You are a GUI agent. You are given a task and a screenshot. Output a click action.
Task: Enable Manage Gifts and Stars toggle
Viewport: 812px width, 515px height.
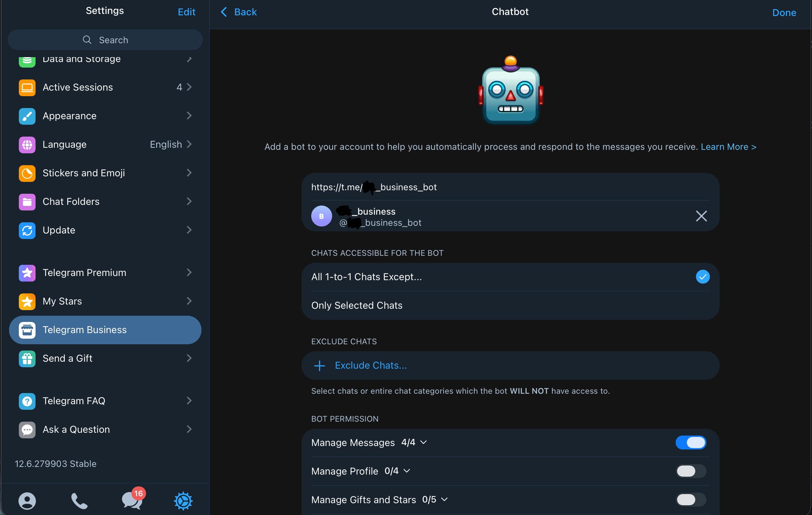(x=691, y=500)
